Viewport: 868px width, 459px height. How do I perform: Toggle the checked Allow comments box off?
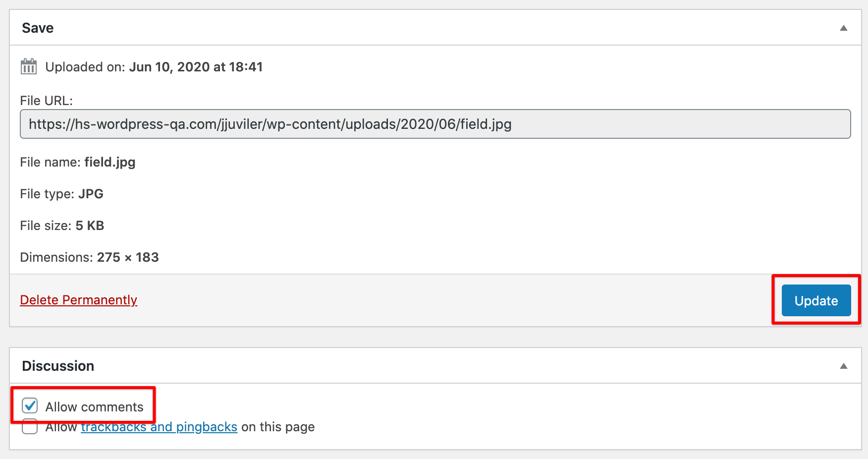(x=30, y=405)
